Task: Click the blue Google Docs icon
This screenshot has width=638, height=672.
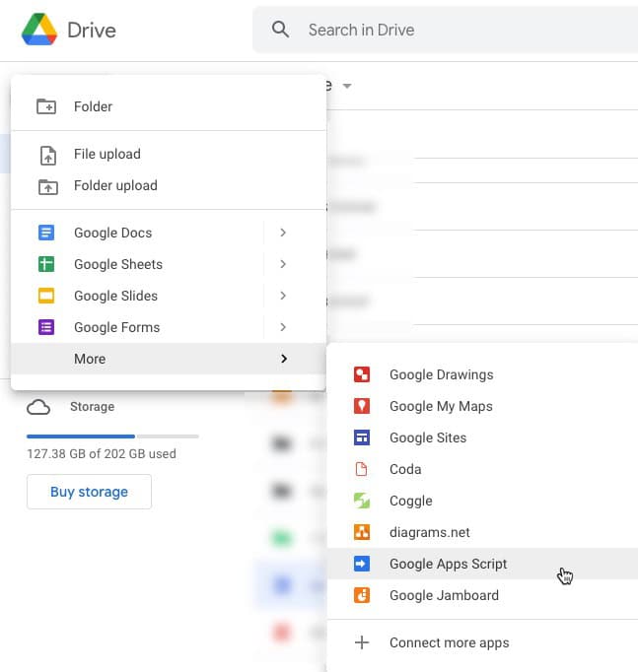Action: tap(46, 233)
